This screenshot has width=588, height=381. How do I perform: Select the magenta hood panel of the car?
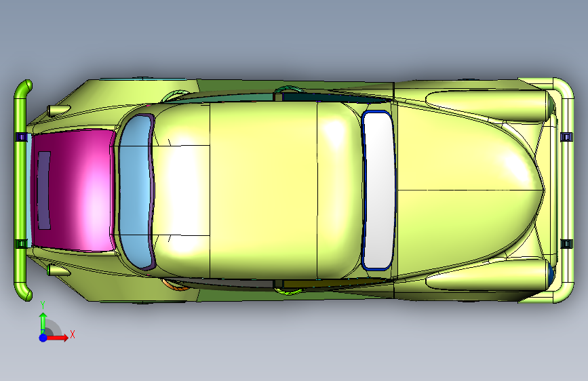click(75, 190)
